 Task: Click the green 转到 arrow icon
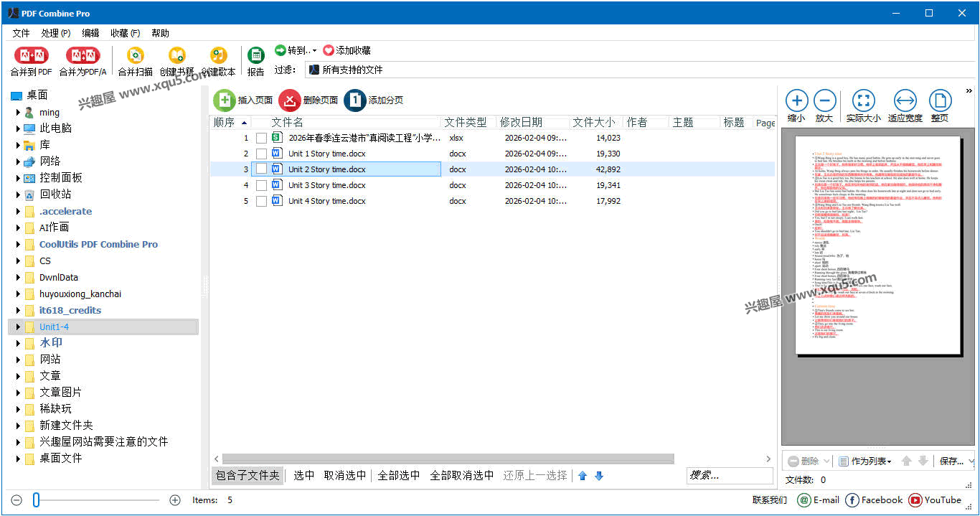tap(281, 50)
